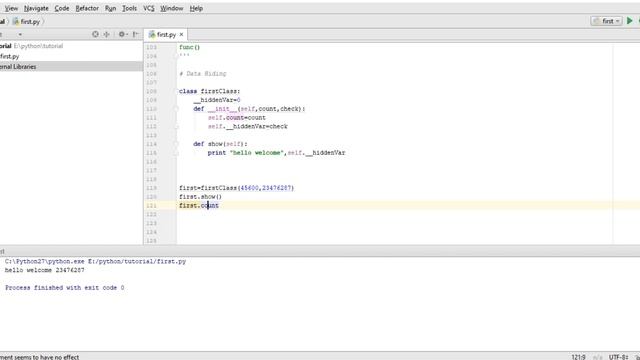The height and width of the screenshot is (360, 640).
Task: Click the scroll-from-source target icon
Action: 95,34
